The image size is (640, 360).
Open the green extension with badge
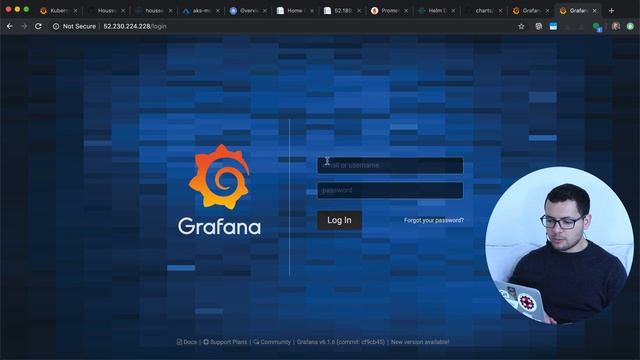pos(597,27)
